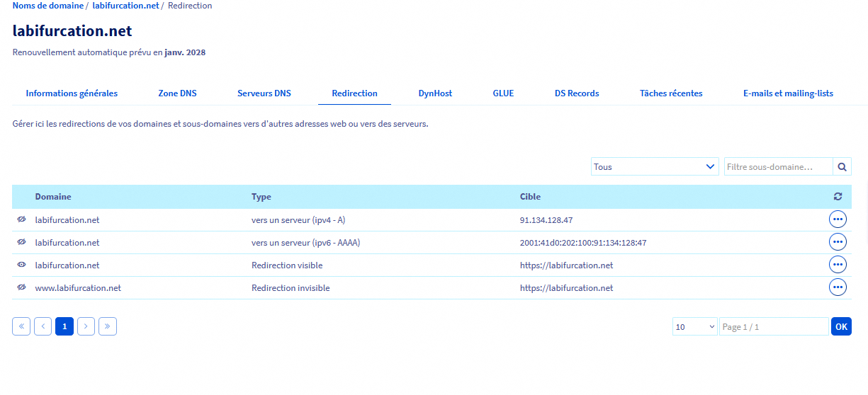Image resolution: width=868 pixels, height=395 pixels.
Task: Click crossed-eye icon on www.labifurcation.net row
Action: click(x=21, y=287)
